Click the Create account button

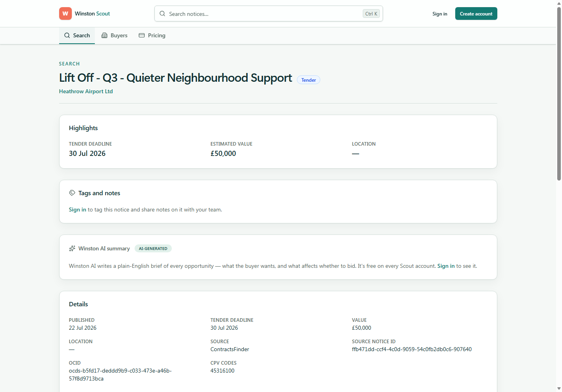476,13
